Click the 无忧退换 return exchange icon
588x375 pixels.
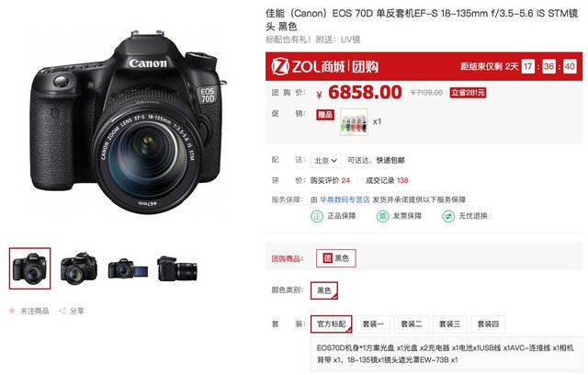pos(448,216)
